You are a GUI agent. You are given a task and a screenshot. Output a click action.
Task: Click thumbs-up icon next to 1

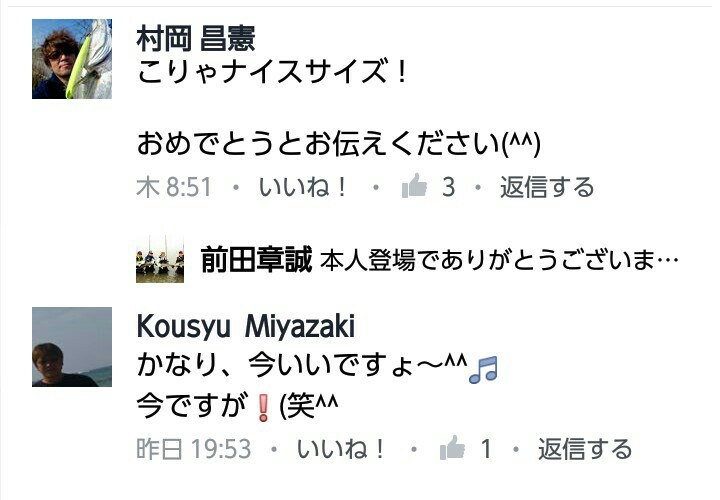pos(452,447)
